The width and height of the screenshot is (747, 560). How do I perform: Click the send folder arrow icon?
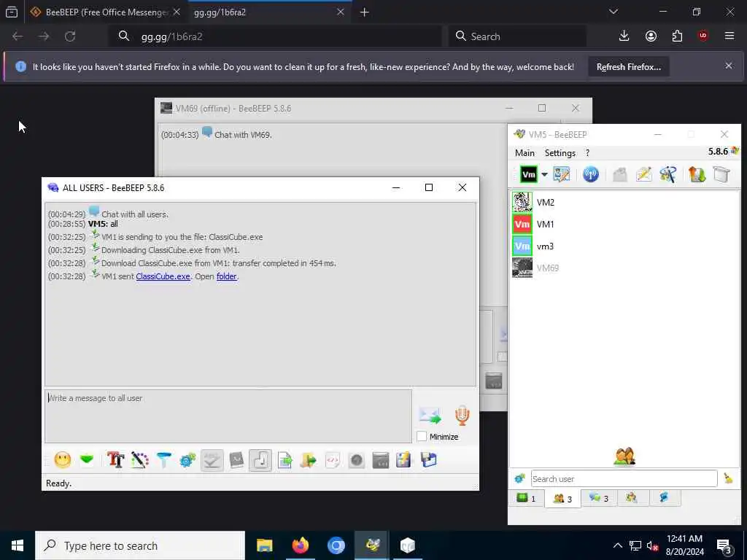309,460
